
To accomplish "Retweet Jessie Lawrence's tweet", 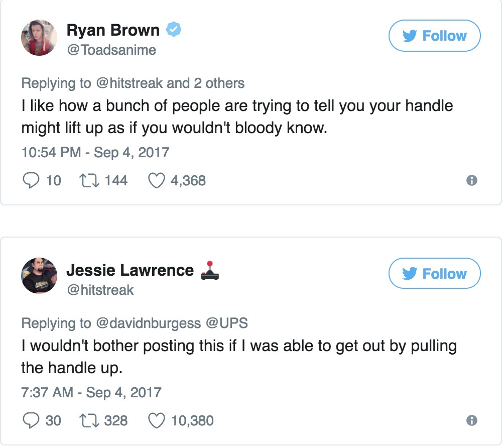I will pos(90,420).
